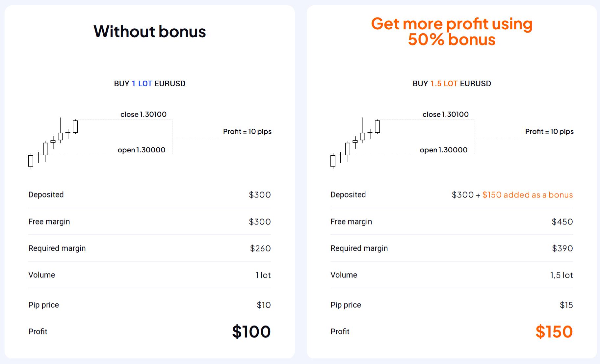600x364 pixels.
Task: Click 'Profit = 10 pips' in bonus card
Action: pyautogui.click(x=549, y=132)
